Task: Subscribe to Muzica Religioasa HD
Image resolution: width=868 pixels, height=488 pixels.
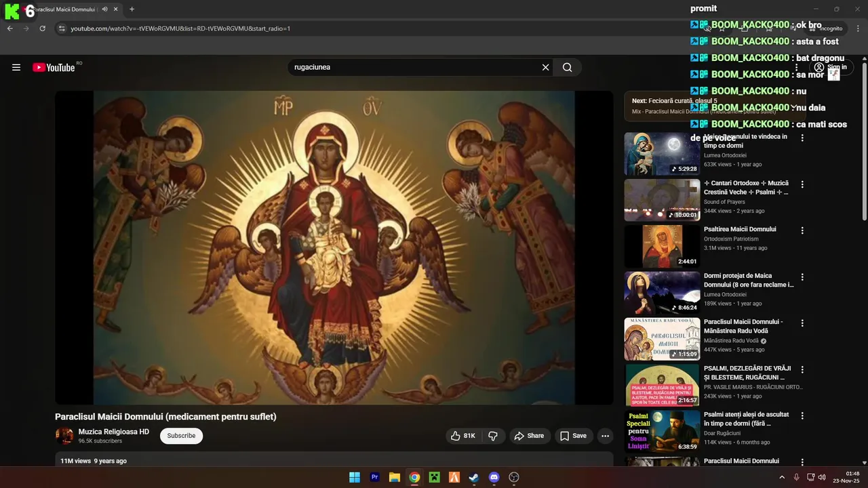Action: (181, 436)
